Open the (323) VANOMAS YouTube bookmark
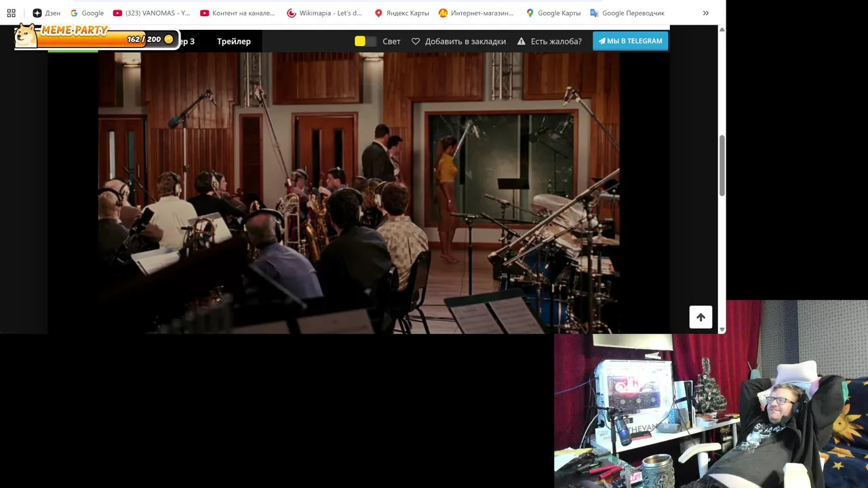This screenshot has width=868, height=488. [x=152, y=13]
